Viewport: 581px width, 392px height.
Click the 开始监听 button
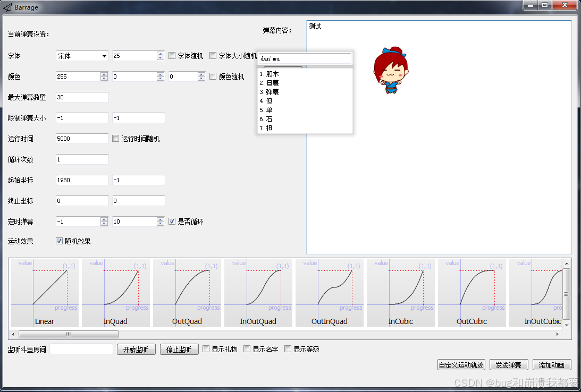click(136, 350)
